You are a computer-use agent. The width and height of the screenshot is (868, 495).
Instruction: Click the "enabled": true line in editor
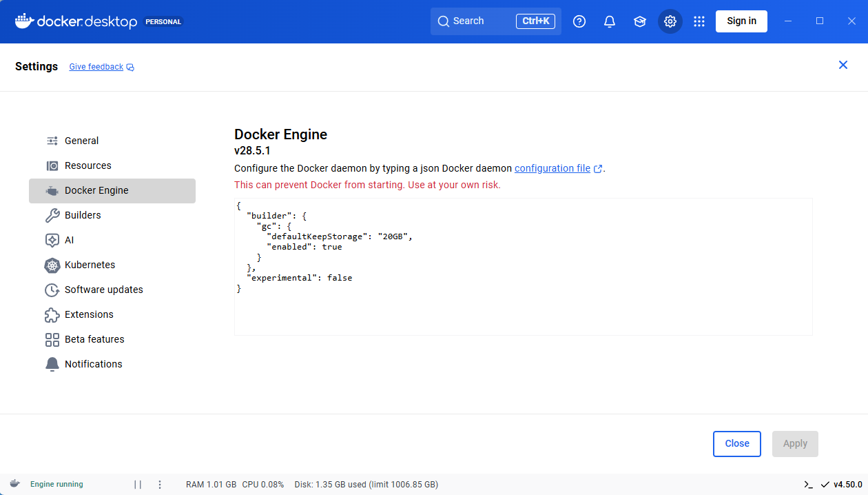[x=304, y=247]
